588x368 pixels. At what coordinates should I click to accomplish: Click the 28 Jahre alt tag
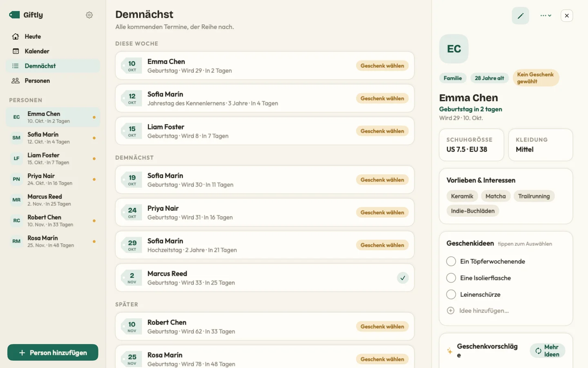[x=489, y=78]
